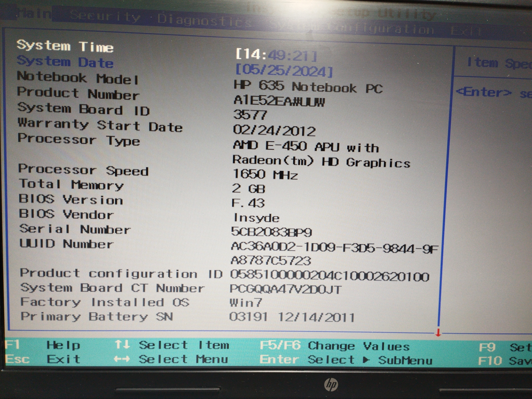Click the HP 635 Notebook PC value

308,86
